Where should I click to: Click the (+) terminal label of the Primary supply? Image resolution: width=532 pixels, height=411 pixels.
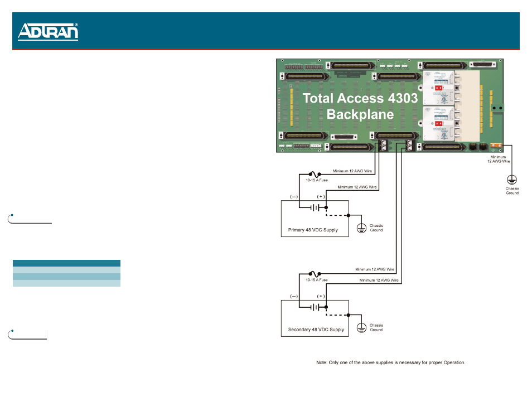point(321,196)
